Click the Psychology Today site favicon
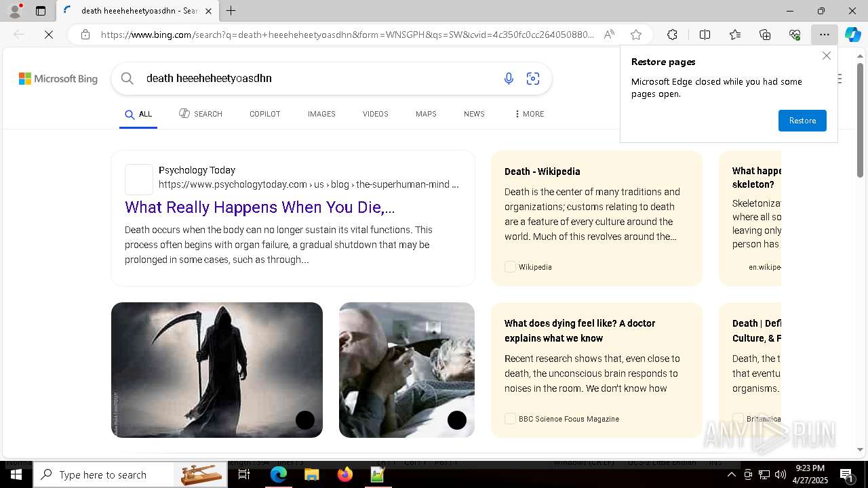 [139, 180]
